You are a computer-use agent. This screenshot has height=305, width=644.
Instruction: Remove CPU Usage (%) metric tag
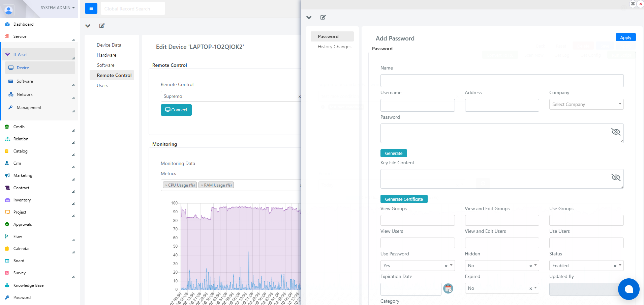pyautogui.click(x=166, y=185)
